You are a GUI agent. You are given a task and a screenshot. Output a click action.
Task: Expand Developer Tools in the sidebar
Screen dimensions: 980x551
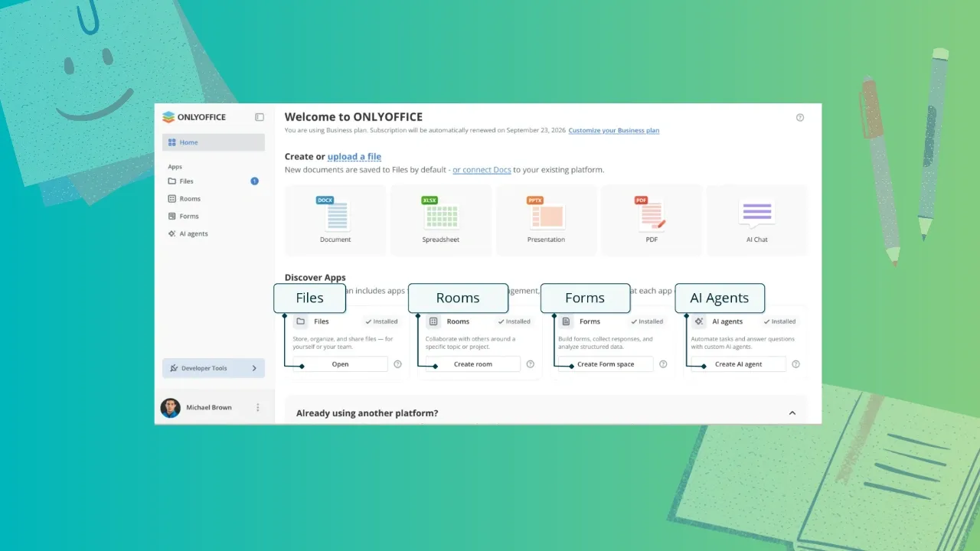[x=214, y=368]
